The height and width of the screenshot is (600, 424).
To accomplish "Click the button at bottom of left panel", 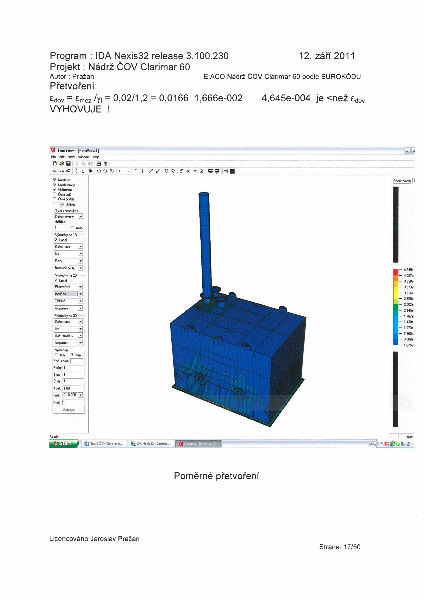I will tap(68, 409).
